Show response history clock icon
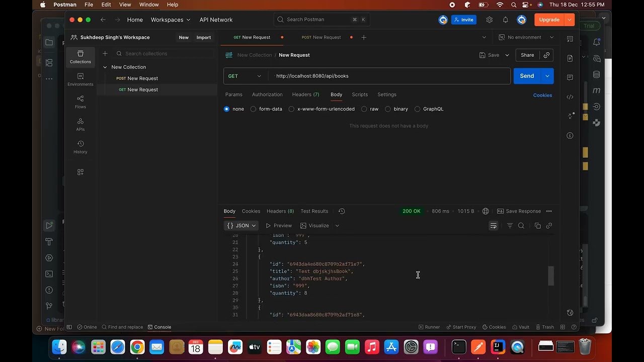Image resolution: width=644 pixels, height=362 pixels. 342,211
